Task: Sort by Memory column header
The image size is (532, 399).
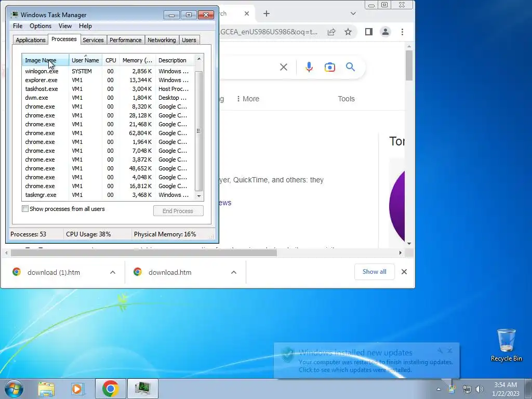Action: tap(137, 60)
